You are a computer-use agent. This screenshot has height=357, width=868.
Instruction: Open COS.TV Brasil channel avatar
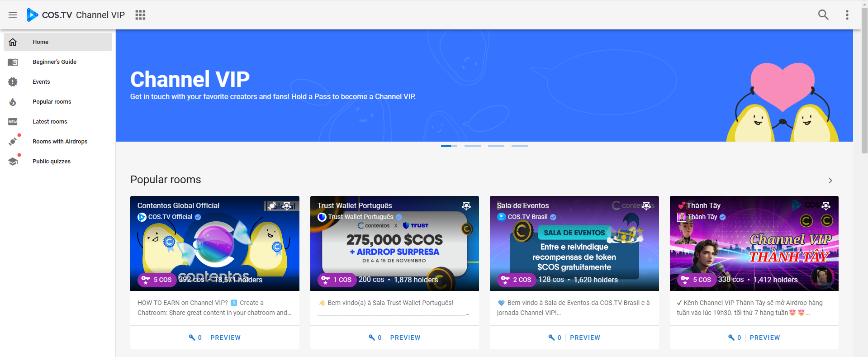[x=502, y=217]
